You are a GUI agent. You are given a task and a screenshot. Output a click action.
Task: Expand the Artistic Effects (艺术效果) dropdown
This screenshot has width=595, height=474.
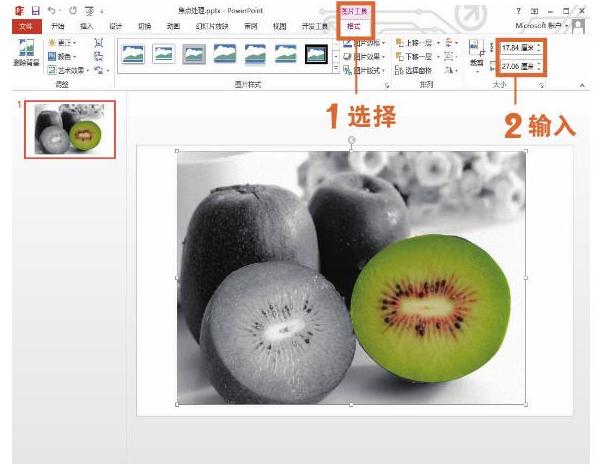click(69, 70)
